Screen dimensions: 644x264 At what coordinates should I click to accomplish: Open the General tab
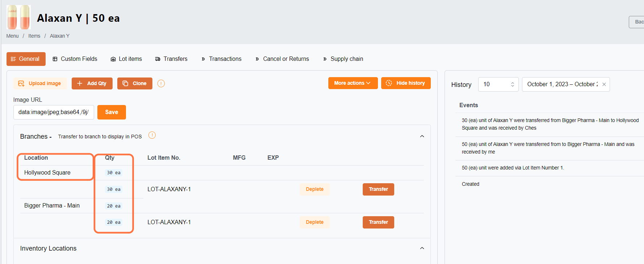point(26,59)
